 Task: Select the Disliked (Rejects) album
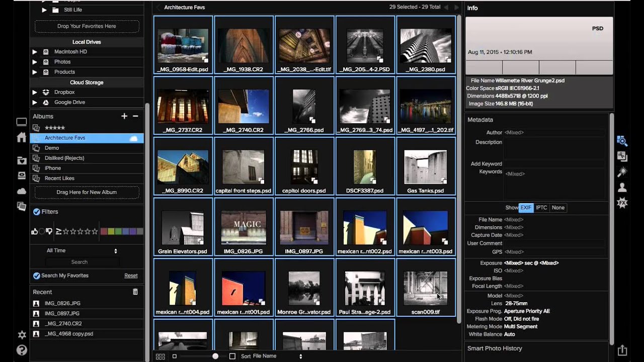tap(87, 158)
